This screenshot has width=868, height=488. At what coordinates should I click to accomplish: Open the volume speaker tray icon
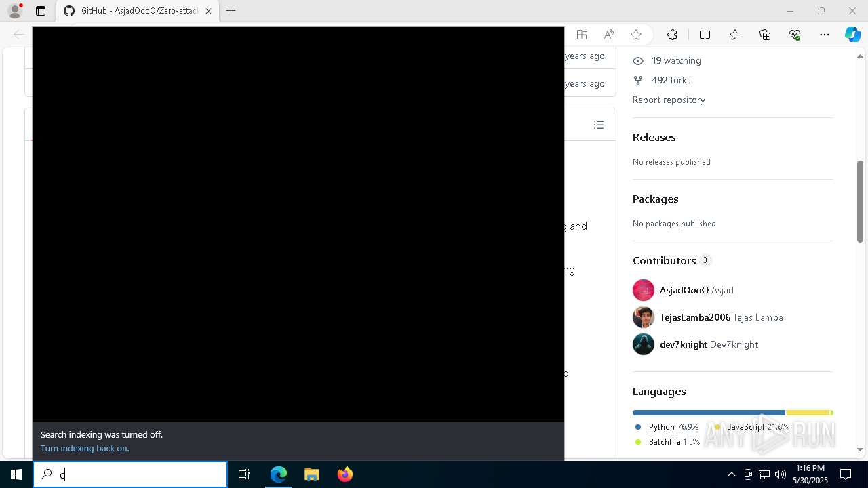click(x=781, y=474)
